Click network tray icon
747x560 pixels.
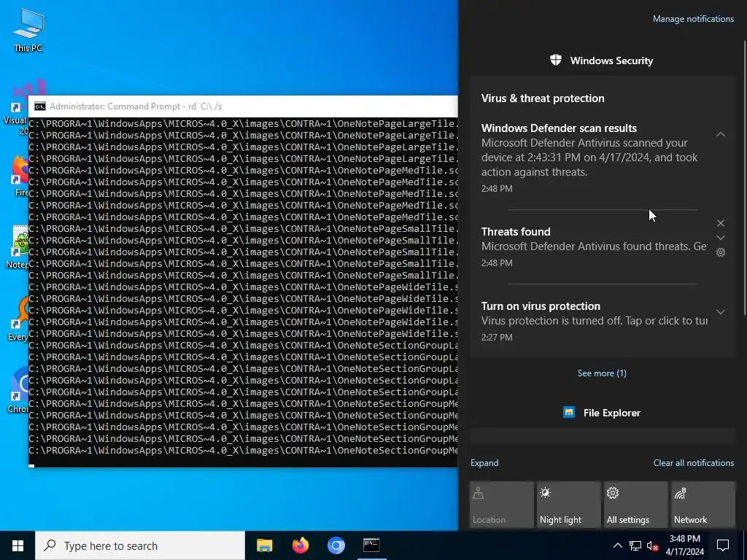(x=635, y=545)
